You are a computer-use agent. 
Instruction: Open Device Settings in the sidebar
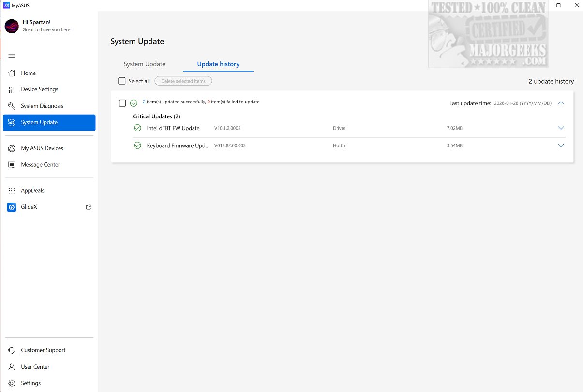(x=49, y=89)
